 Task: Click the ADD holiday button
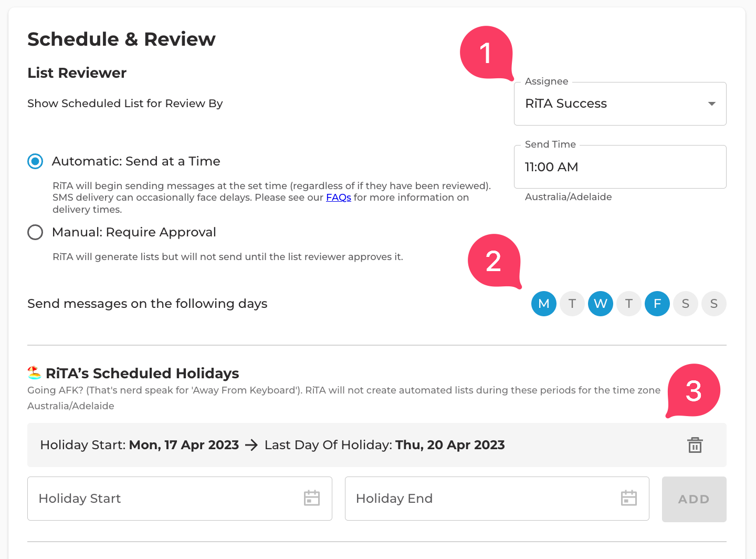pos(694,499)
